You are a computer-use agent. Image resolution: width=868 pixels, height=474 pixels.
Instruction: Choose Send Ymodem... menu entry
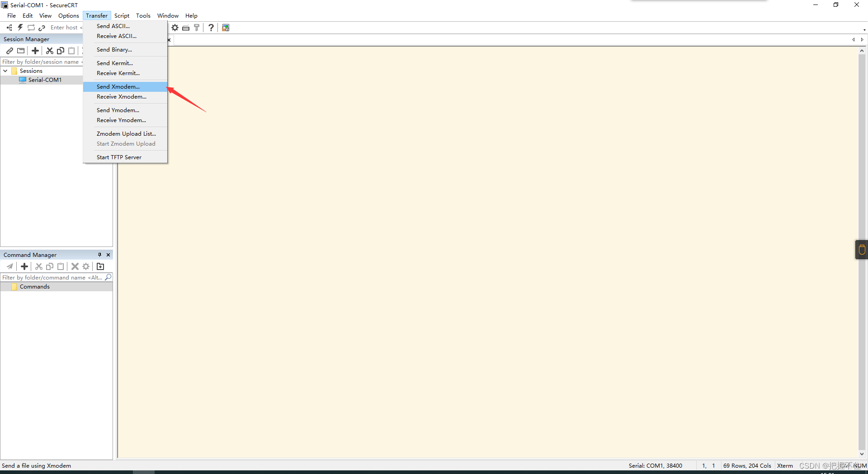tap(125, 110)
